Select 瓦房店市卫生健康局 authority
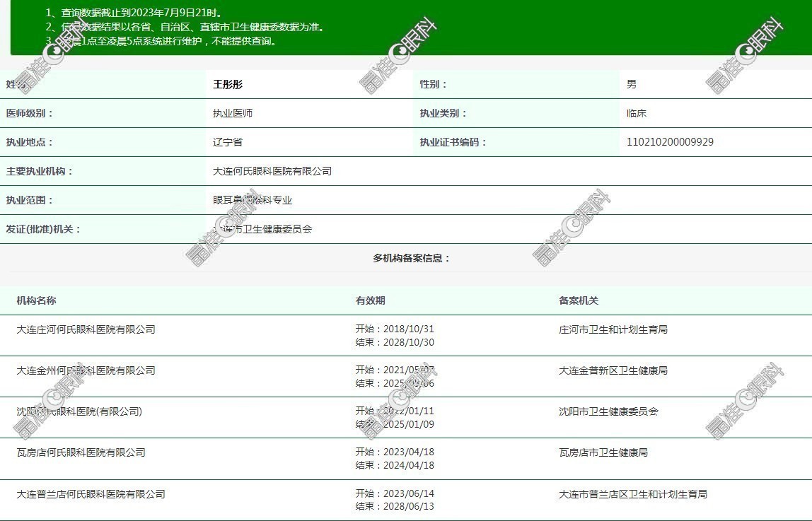The height and width of the screenshot is (521, 812). pos(603,452)
